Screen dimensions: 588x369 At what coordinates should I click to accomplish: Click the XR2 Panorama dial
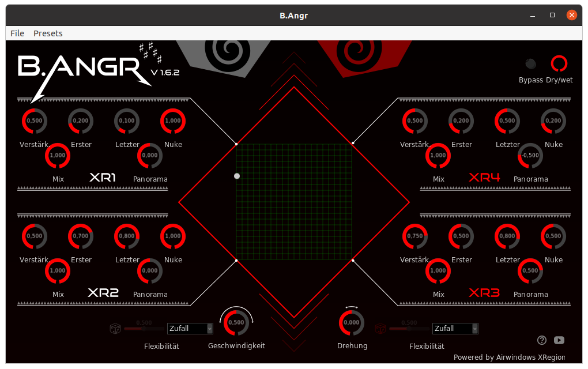[x=150, y=271]
